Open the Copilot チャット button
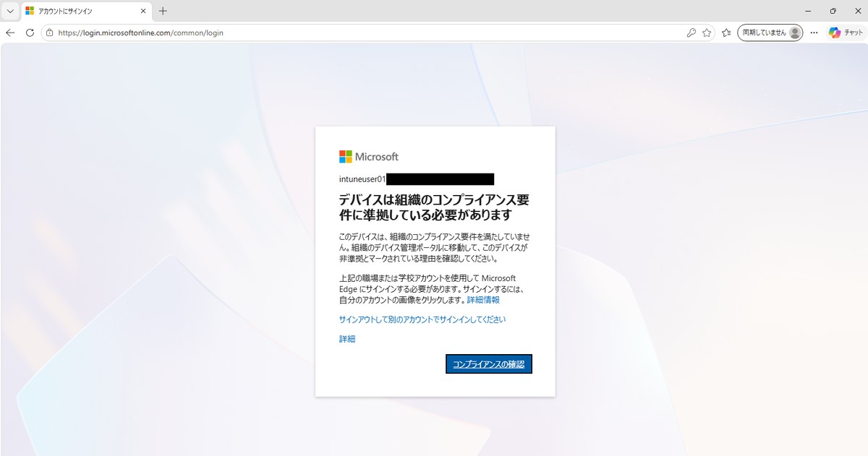 846,33
